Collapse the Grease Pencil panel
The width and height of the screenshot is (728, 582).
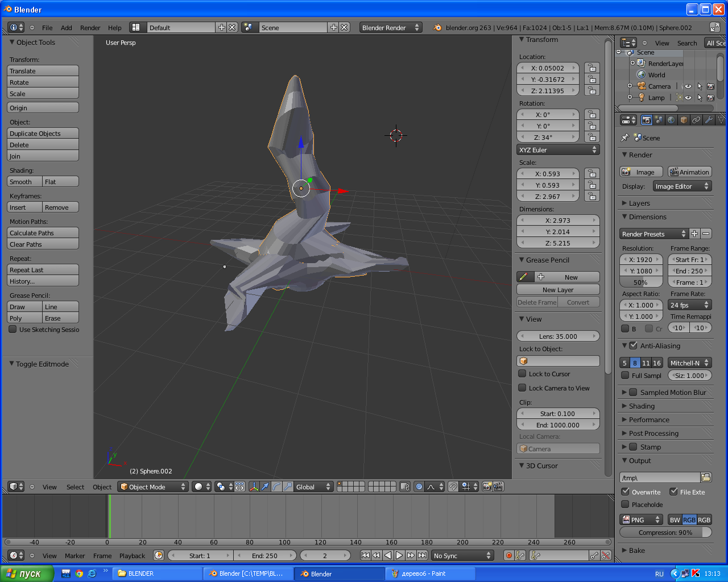[522, 260]
